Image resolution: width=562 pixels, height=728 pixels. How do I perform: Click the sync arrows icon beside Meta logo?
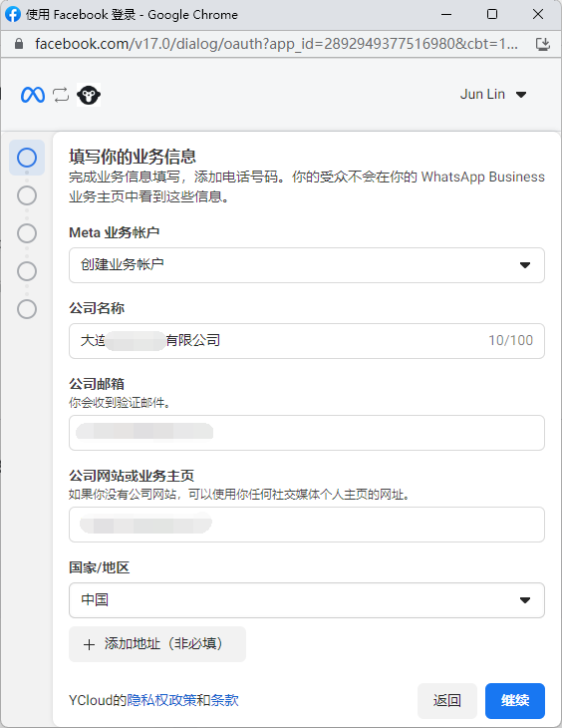[x=61, y=95]
